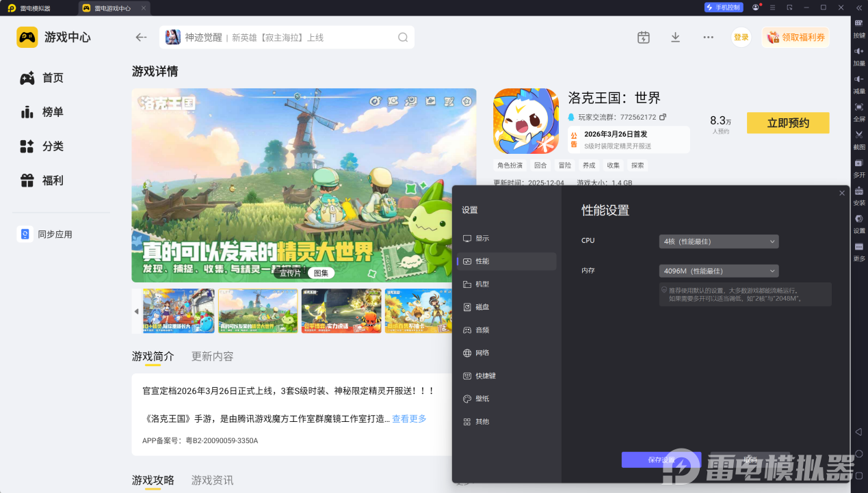The height and width of the screenshot is (493, 868).
Task: Click the Android back triangle icon
Action: click(x=858, y=431)
